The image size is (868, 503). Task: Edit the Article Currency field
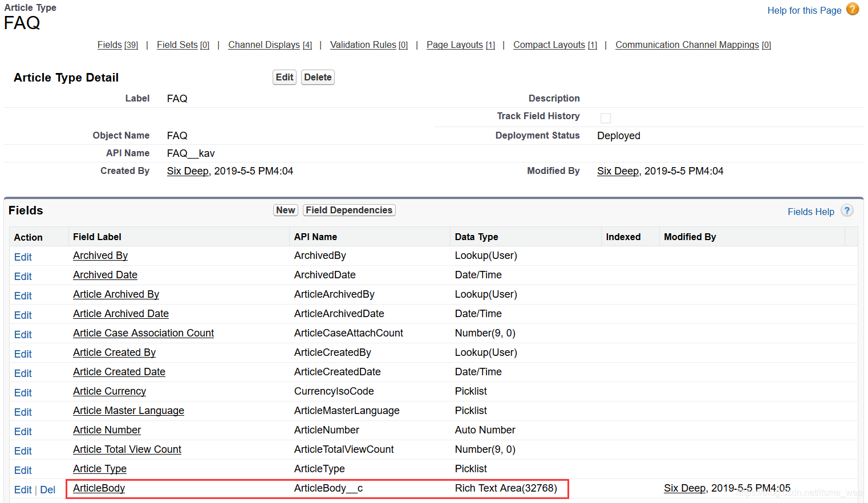click(x=23, y=392)
